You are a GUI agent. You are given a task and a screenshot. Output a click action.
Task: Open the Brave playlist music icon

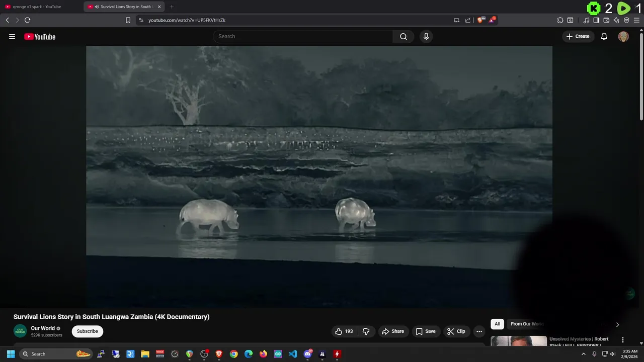pos(586,20)
